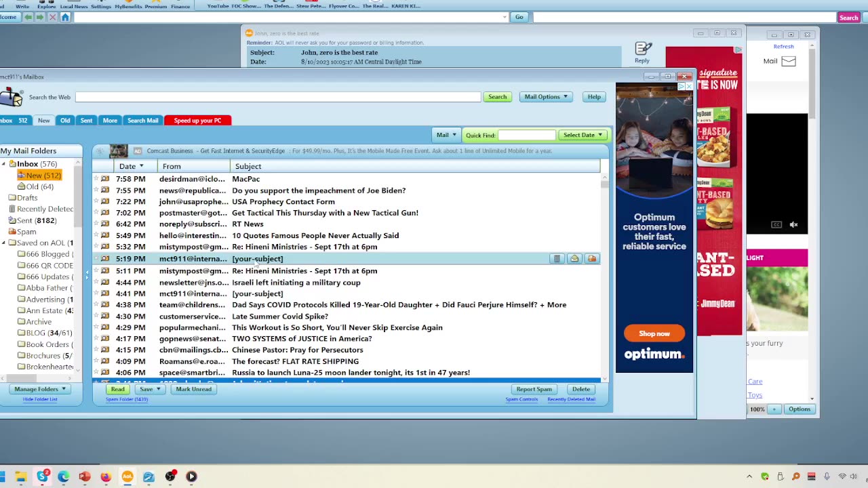Open the Mail Options dropdown

546,97
